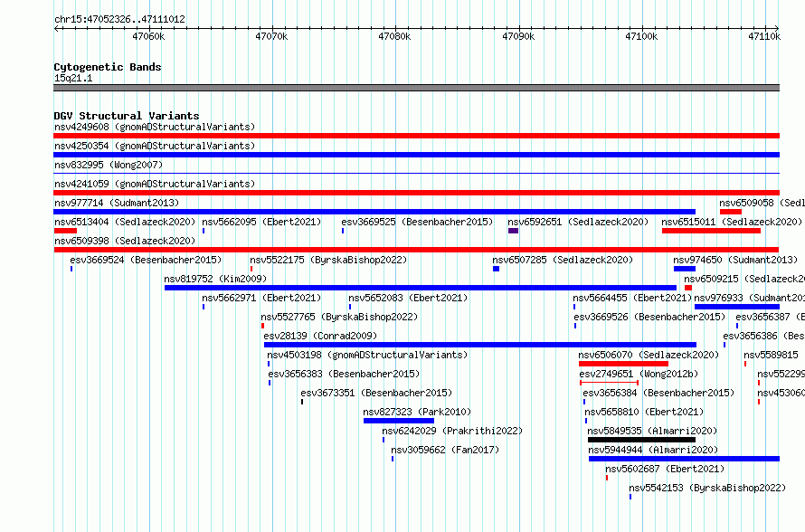Screen dimensions: 805x532
Task: Click the red bar of nsv6515011
Action: pos(711,231)
